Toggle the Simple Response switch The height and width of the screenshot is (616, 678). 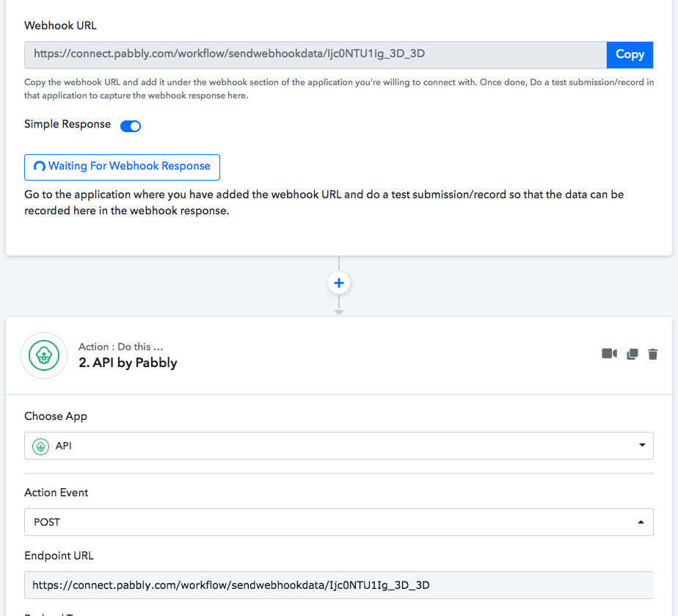[x=131, y=126]
